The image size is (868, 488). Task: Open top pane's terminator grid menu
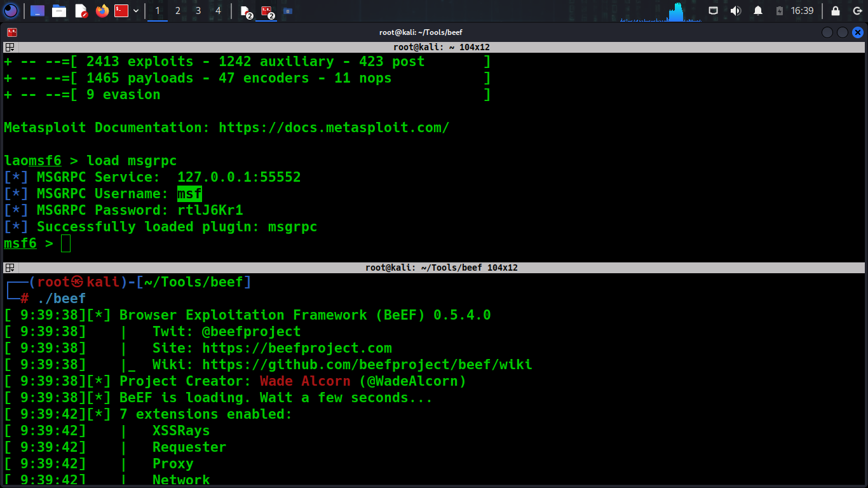[x=10, y=47]
